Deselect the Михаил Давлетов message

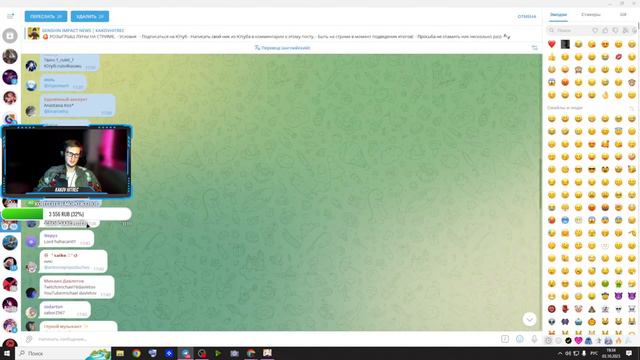[77, 287]
